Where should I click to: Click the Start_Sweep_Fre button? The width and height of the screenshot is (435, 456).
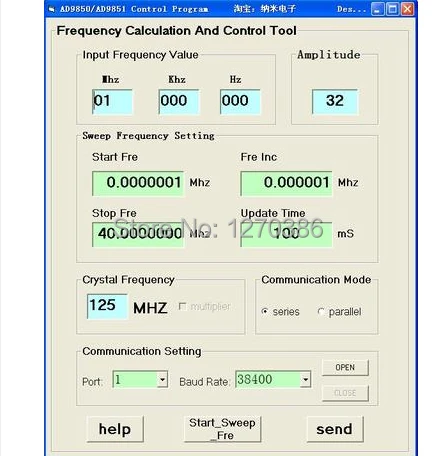pos(222,429)
